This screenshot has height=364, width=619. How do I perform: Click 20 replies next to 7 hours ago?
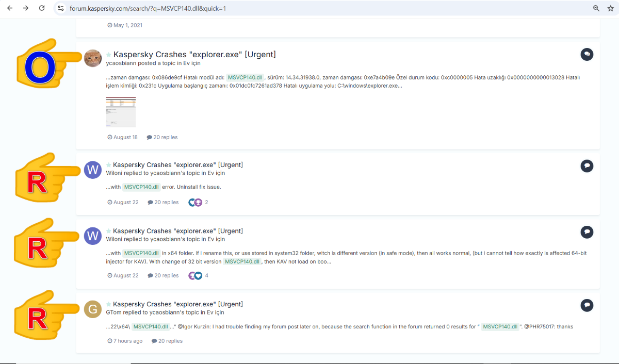click(x=167, y=341)
